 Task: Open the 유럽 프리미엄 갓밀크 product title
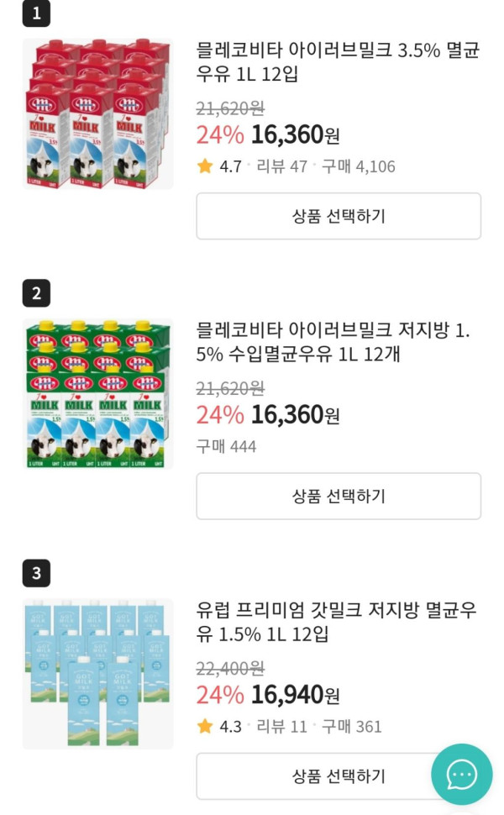[x=336, y=622]
